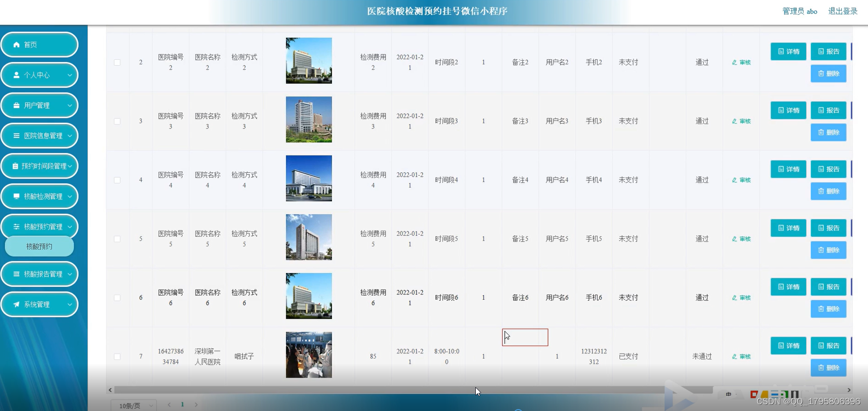
Task: Delete row 6 with 删除 button
Action: coord(829,309)
